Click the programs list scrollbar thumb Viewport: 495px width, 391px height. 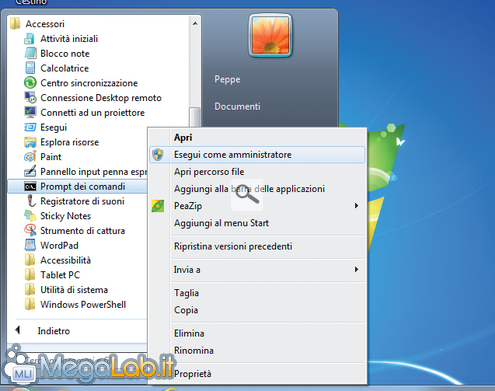point(195,117)
